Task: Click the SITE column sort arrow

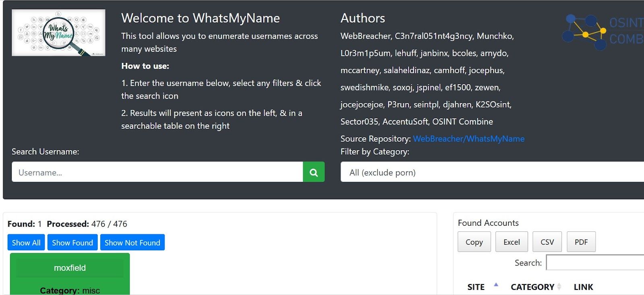Action: [x=496, y=285]
